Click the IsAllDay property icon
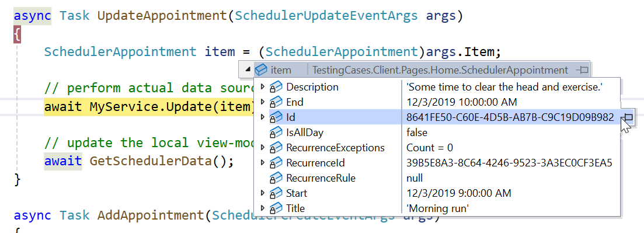 (x=276, y=133)
